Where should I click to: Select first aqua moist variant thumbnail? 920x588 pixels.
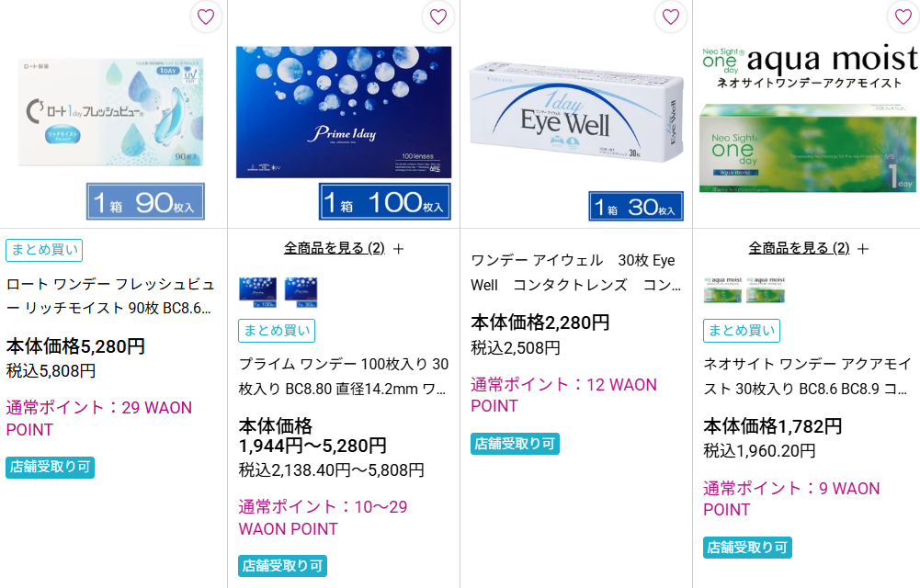click(x=722, y=289)
